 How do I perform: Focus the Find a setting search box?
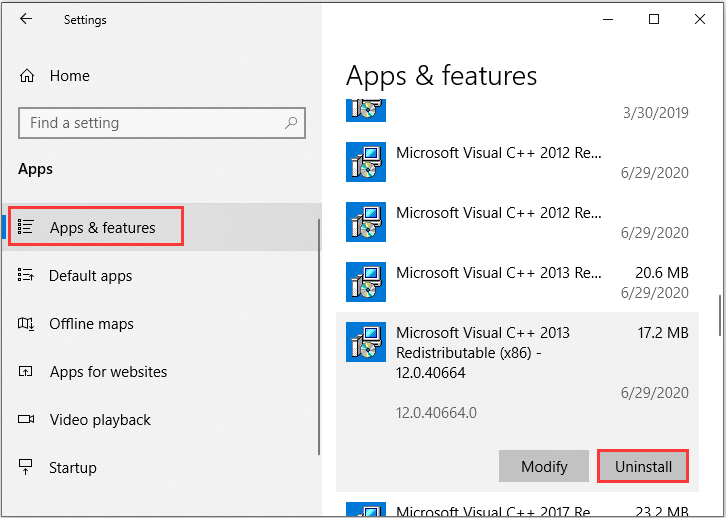pyautogui.click(x=162, y=123)
